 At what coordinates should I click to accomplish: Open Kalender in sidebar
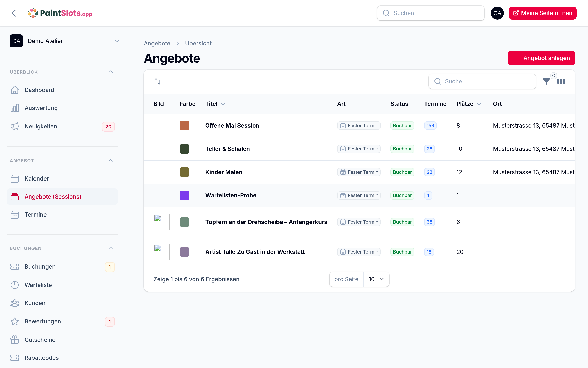coord(62,179)
